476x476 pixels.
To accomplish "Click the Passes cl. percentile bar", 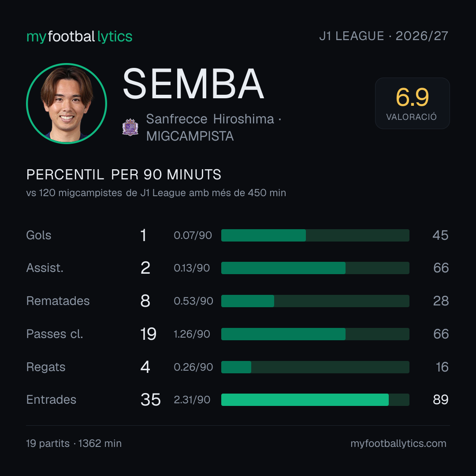I will (315, 334).
